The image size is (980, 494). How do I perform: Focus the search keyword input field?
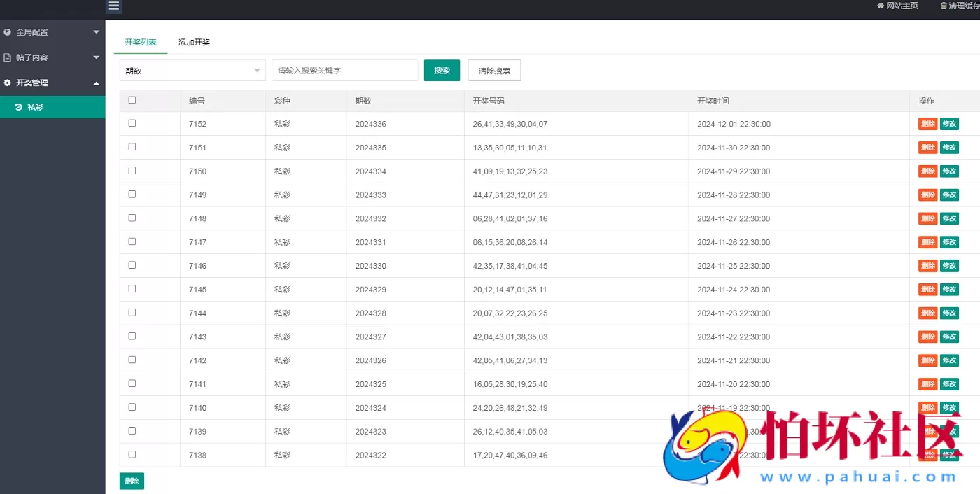coord(344,71)
